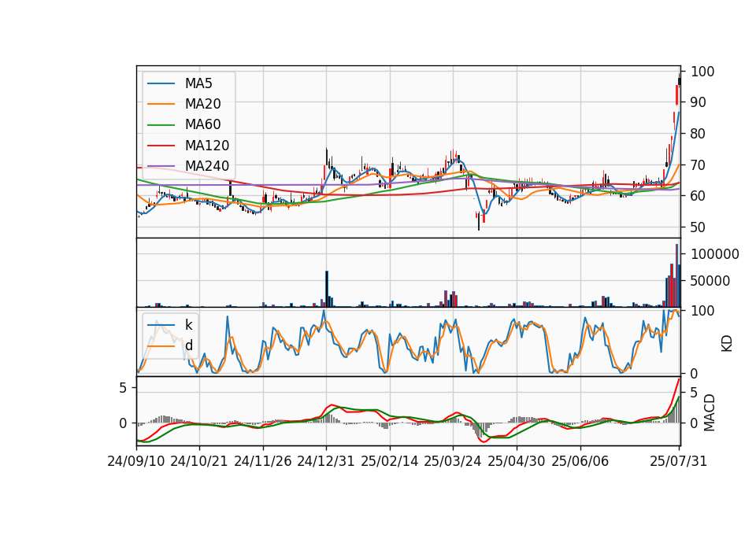Click the 25/04/30 date label

pyautogui.click(x=517, y=461)
